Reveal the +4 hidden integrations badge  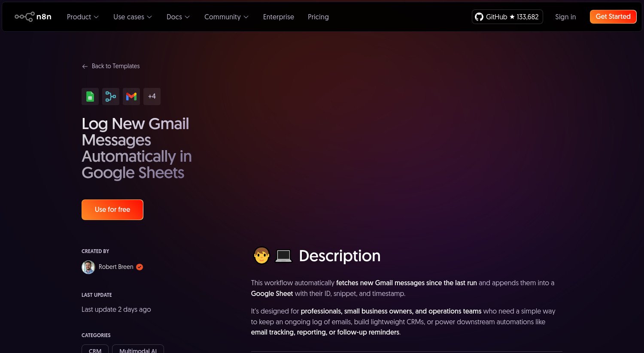point(152,97)
